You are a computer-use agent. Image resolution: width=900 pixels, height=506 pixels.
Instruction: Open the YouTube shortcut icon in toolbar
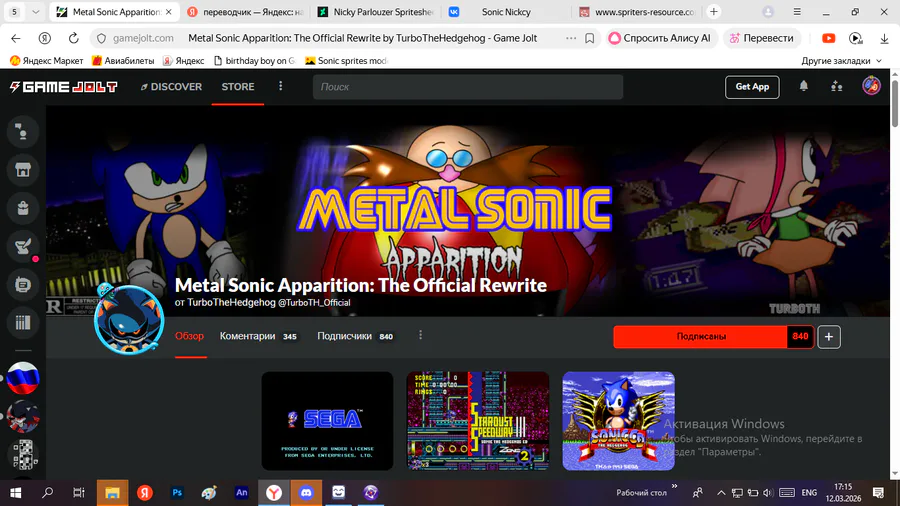tap(828, 38)
